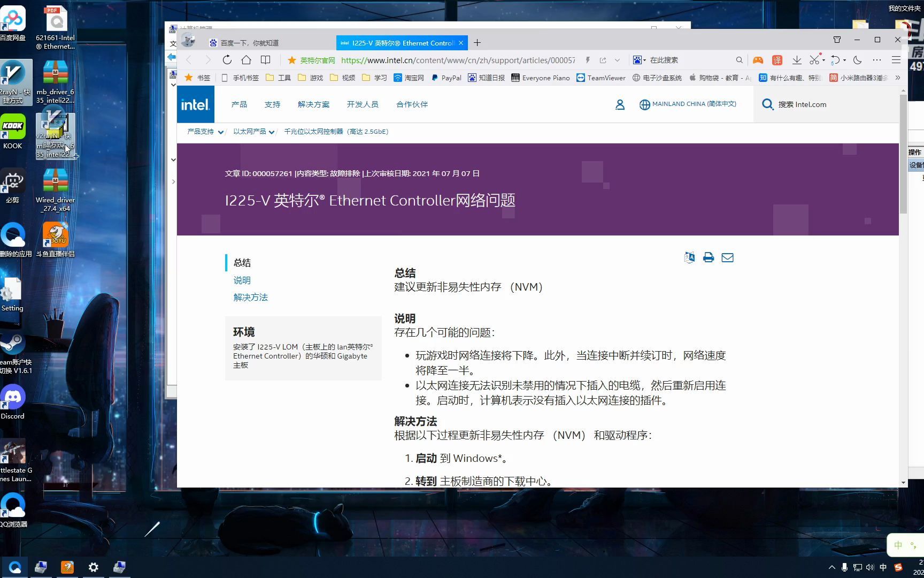Open the 知道日报 bookmark

(486, 78)
